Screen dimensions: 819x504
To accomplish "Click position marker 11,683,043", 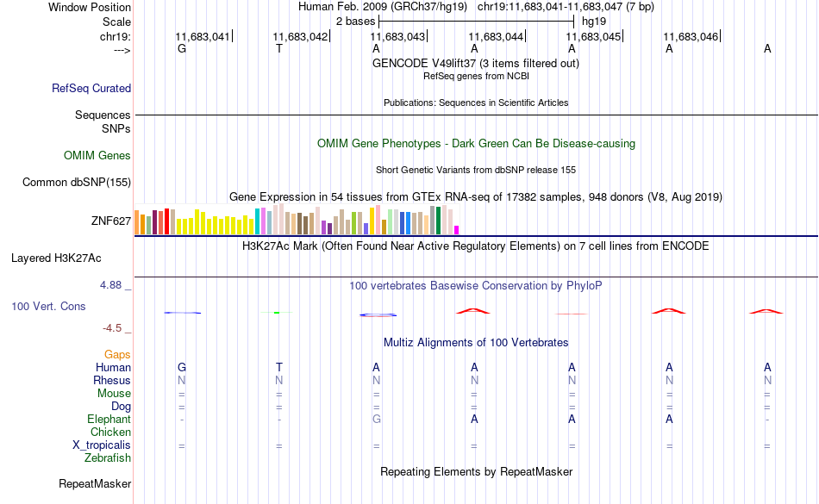I will 399,36.
